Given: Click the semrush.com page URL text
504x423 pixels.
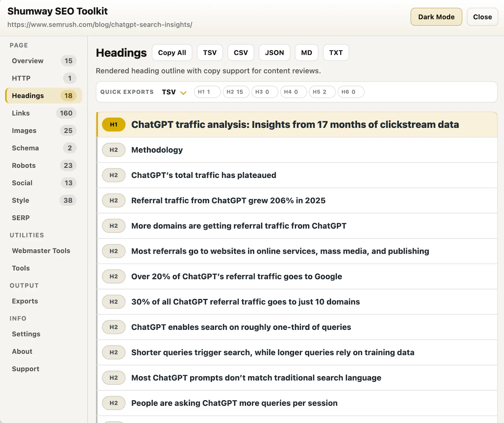Looking at the screenshot, I should coord(100,25).
